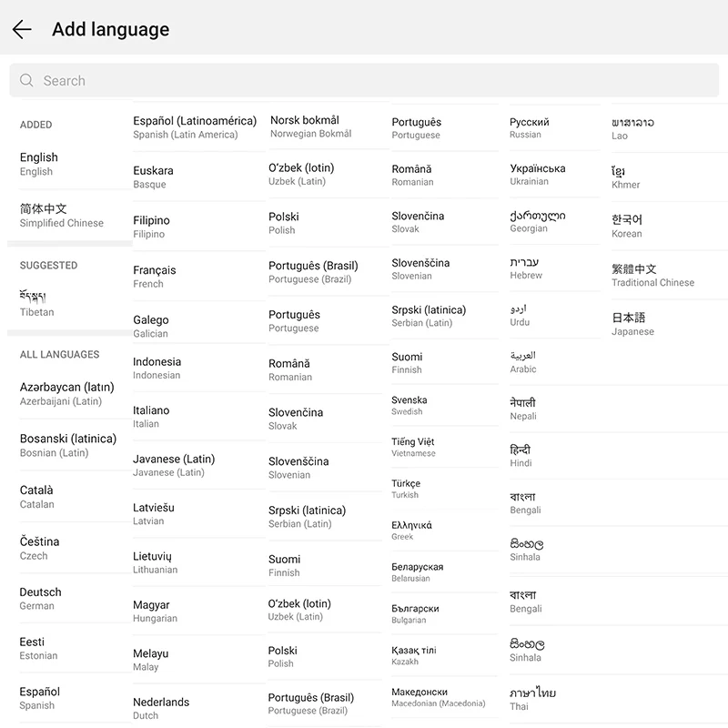Go back using the arrow icon

pyautogui.click(x=22, y=30)
